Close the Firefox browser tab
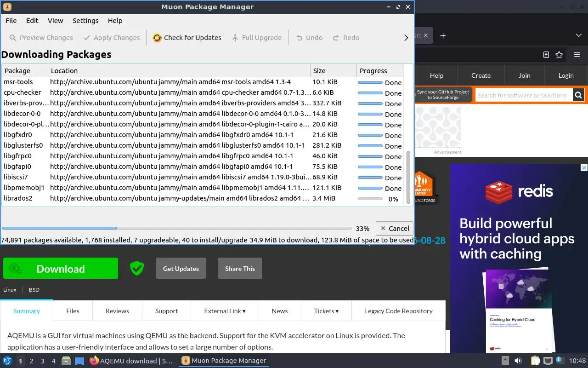The height and width of the screenshot is (368, 588). [426, 35]
